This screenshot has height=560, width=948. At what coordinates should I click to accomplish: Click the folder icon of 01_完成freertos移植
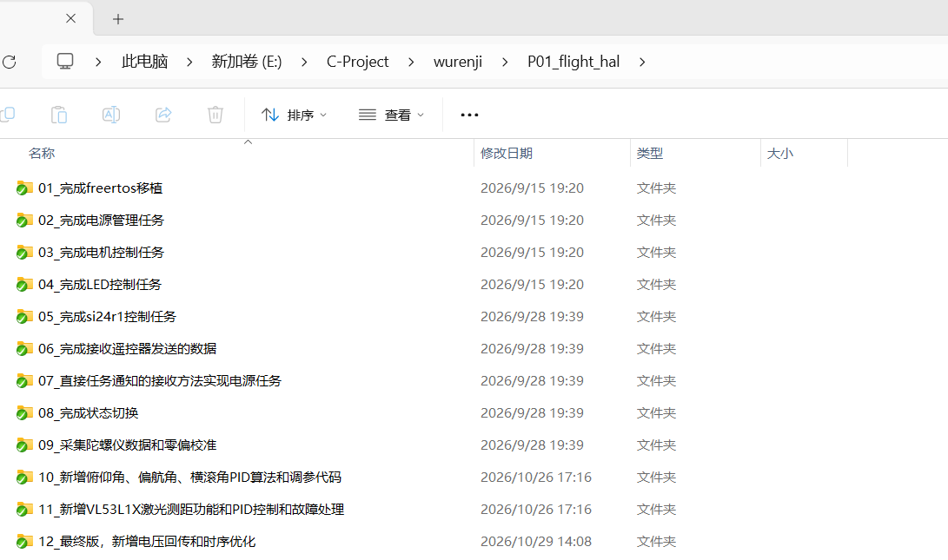tap(24, 188)
